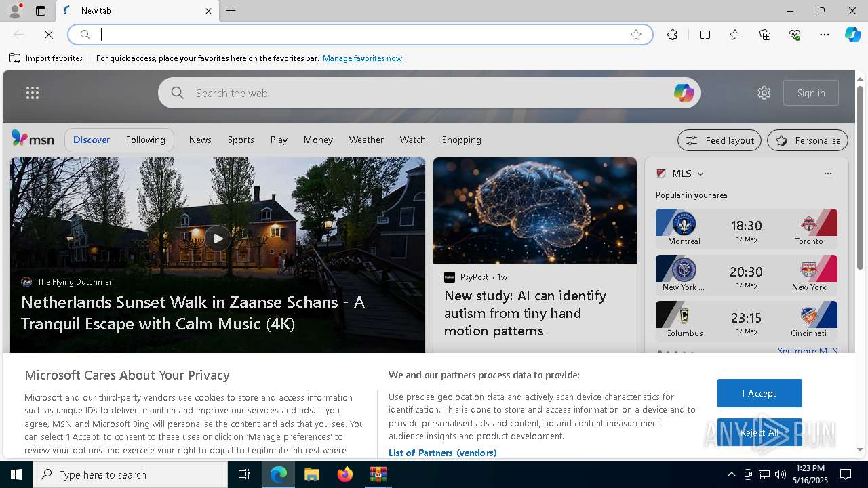
Task: Click the Sign in button
Action: 811,93
